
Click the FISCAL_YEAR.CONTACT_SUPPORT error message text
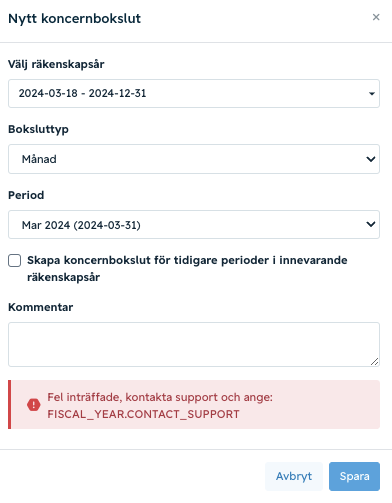[x=143, y=414]
